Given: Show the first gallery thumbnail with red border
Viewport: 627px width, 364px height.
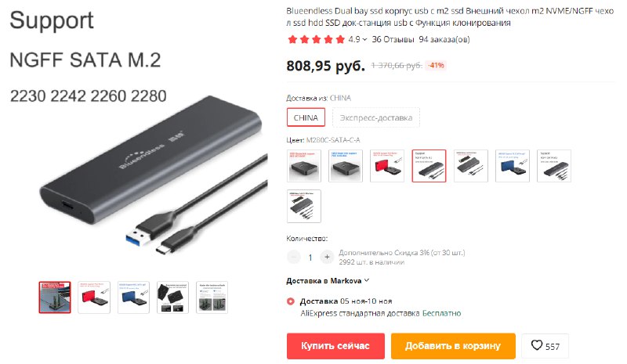Looking at the screenshot, I should 55,297.
